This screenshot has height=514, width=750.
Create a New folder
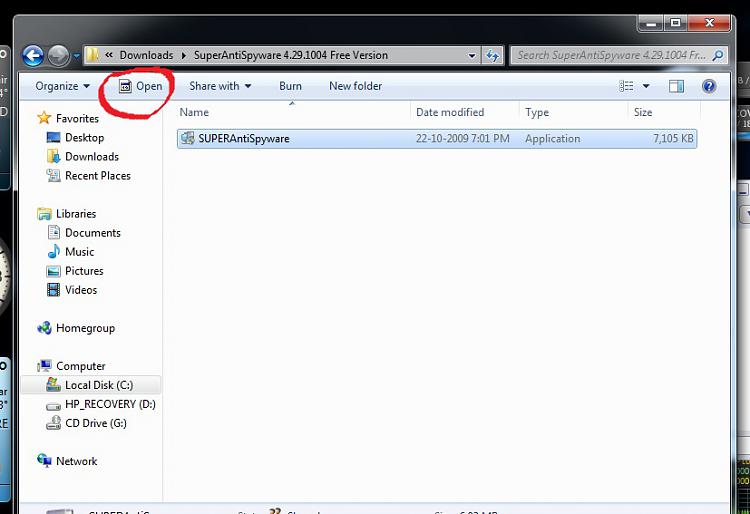355,86
